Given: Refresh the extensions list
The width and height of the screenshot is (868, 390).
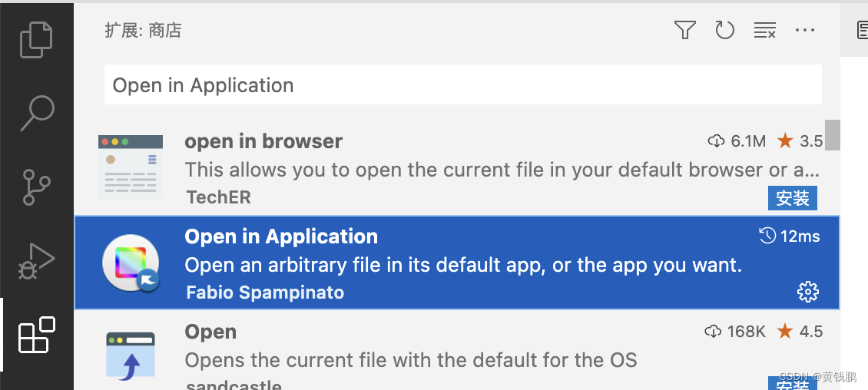Looking at the screenshot, I should 724,30.
